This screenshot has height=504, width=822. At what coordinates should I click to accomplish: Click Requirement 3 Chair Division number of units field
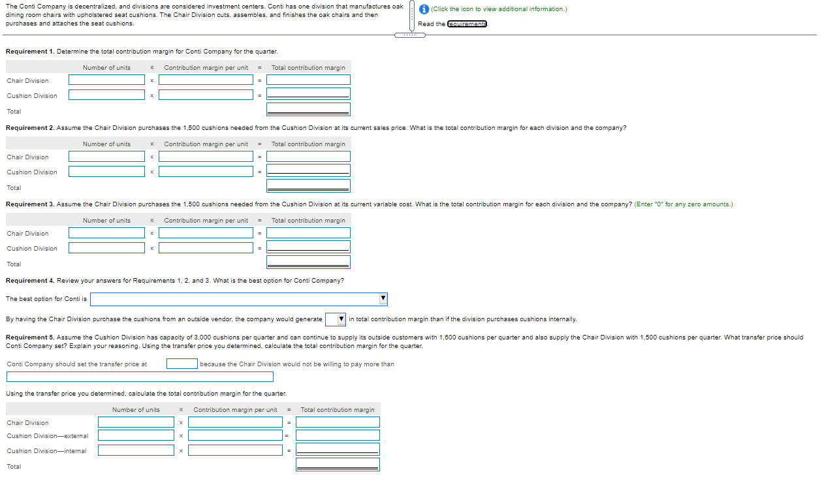click(x=107, y=233)
